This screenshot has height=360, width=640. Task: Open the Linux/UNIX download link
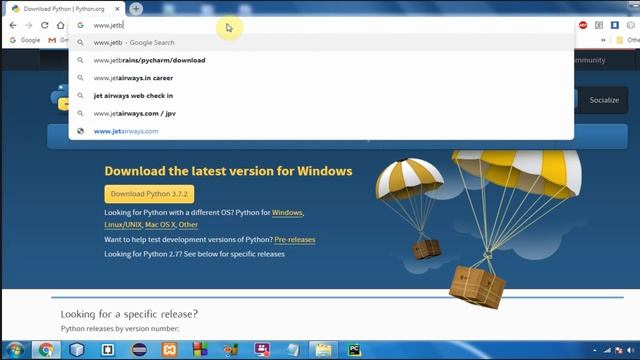pyautogui.click(x=123, y=224)
